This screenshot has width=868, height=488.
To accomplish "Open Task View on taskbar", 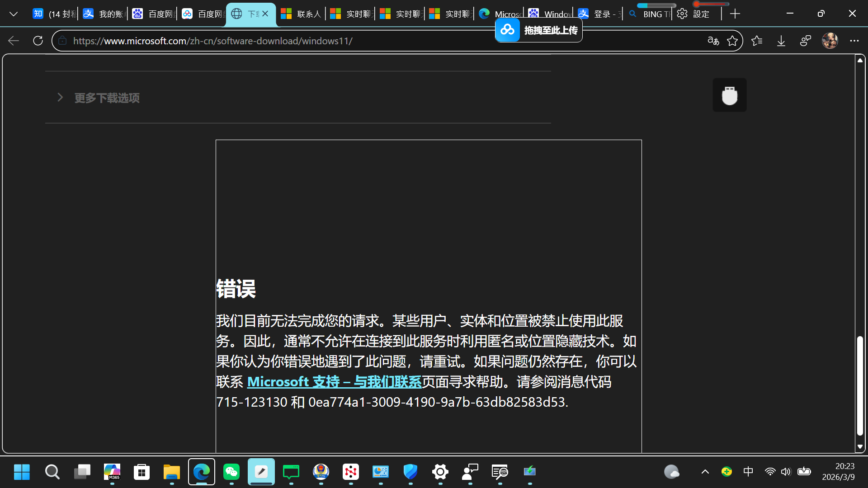I will [82, 472].
